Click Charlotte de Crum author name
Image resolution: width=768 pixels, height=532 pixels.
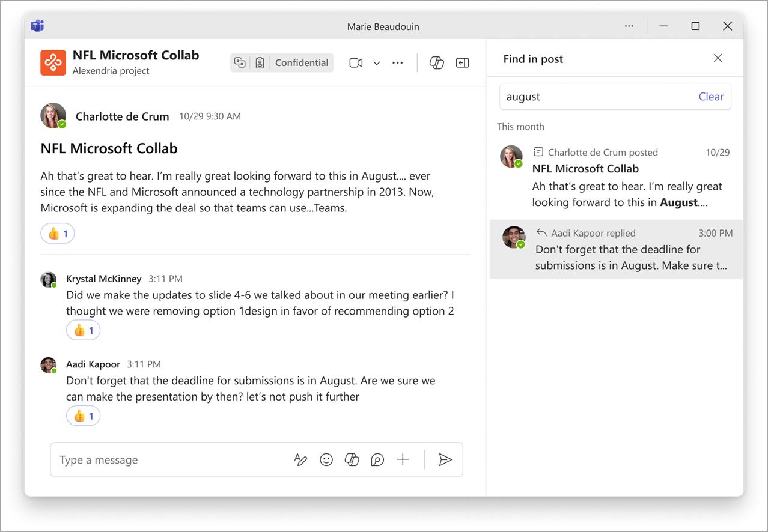[122, 116]
